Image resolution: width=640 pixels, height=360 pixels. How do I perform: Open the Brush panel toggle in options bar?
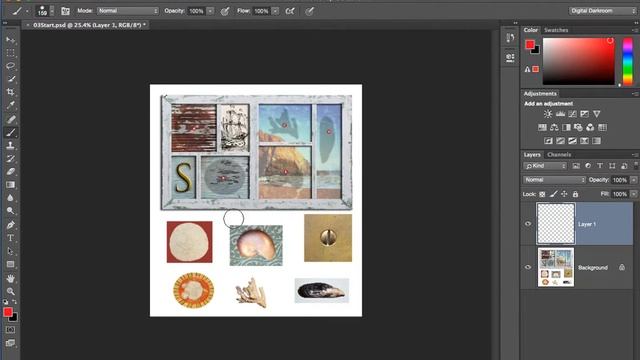click(65, 11)
